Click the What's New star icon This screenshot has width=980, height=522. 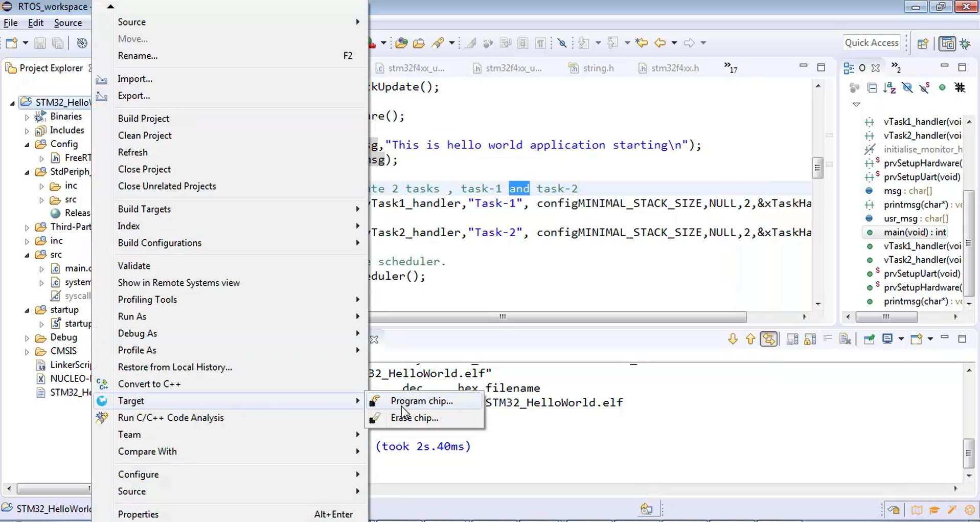[x=969, y=510]
